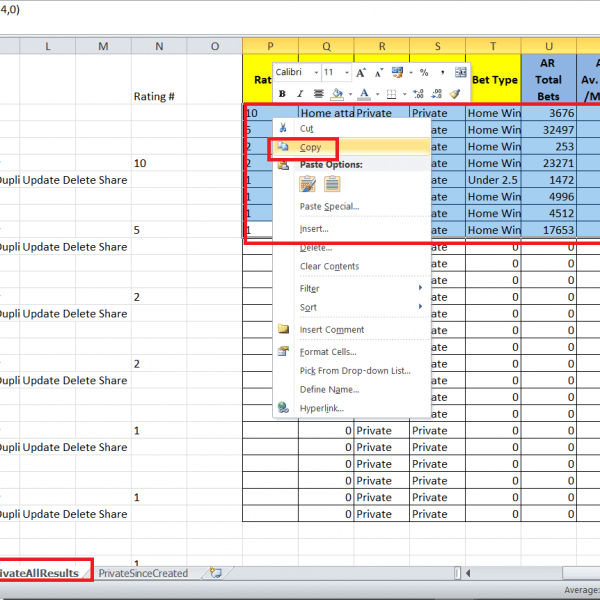Viewport: 600px width, 600px height.
Task: Click the first Paste Options clipboard icon
Action: tap(308, 184)
